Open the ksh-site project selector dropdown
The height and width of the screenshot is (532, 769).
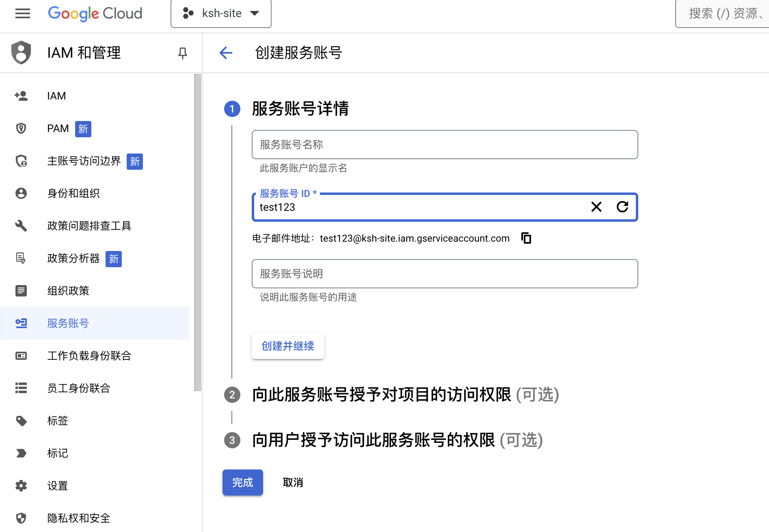[221, 13]
